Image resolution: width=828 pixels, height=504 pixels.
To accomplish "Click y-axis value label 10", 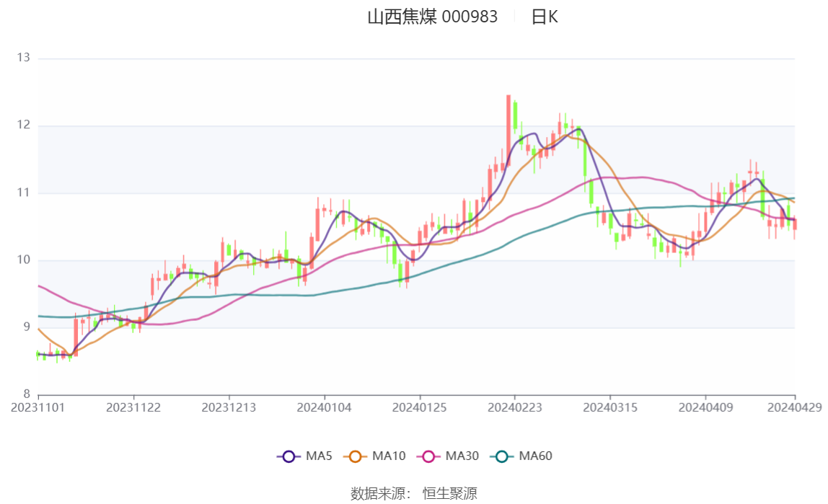I will 23,260.
